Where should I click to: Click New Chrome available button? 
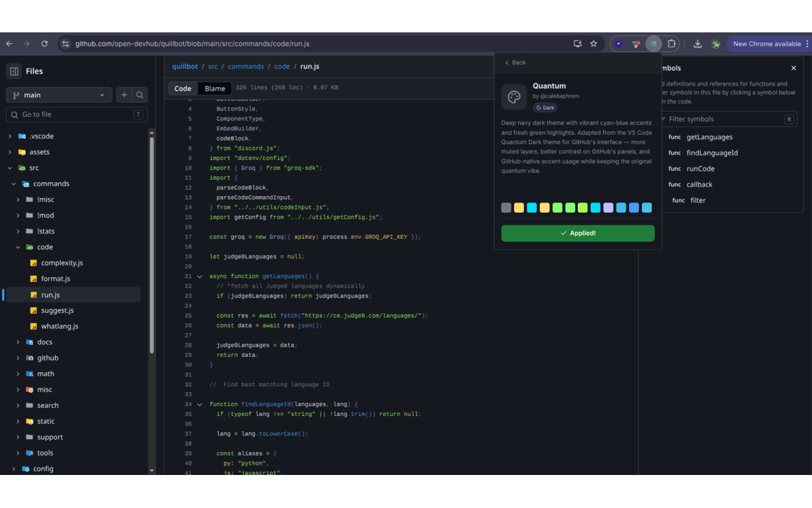click(766, 44)
